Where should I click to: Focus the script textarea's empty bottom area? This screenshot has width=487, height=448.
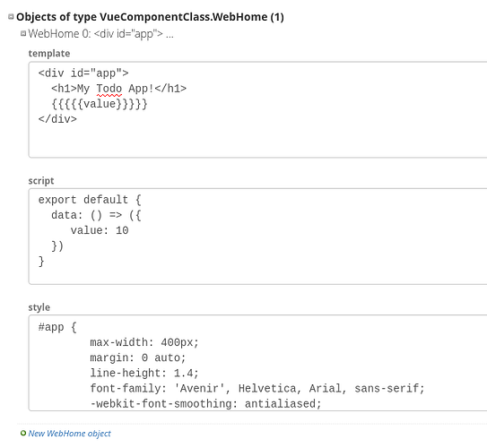click(257, 274)
